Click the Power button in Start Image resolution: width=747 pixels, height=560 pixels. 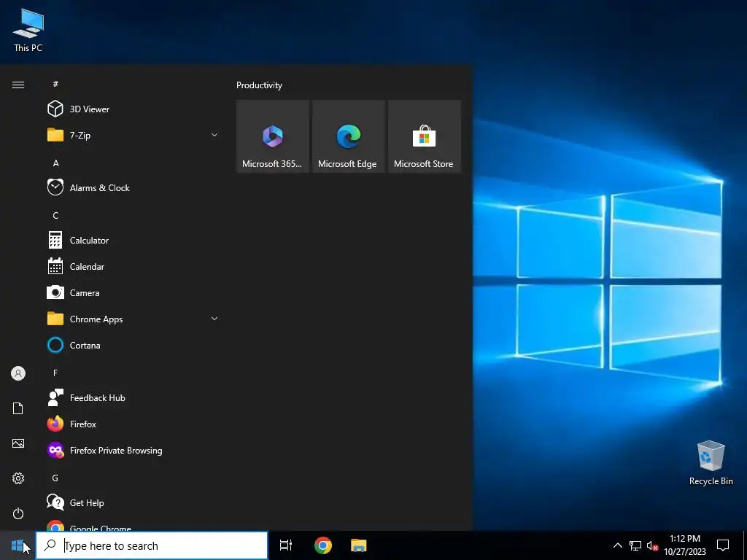tap(18, 513)
